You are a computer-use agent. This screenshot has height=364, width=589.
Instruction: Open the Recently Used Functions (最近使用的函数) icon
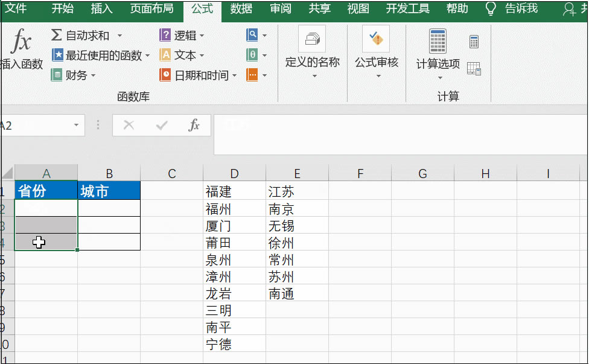57,54
